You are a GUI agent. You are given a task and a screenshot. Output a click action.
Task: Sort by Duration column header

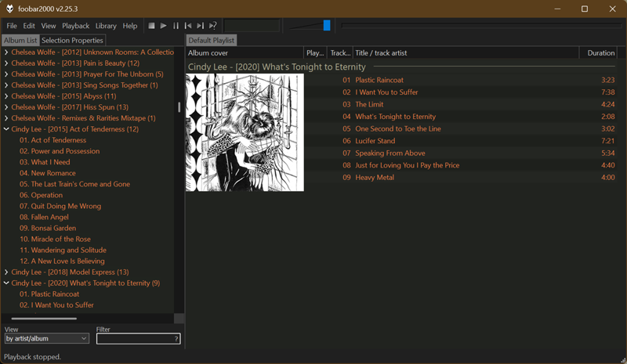click(x=598, y=52)
